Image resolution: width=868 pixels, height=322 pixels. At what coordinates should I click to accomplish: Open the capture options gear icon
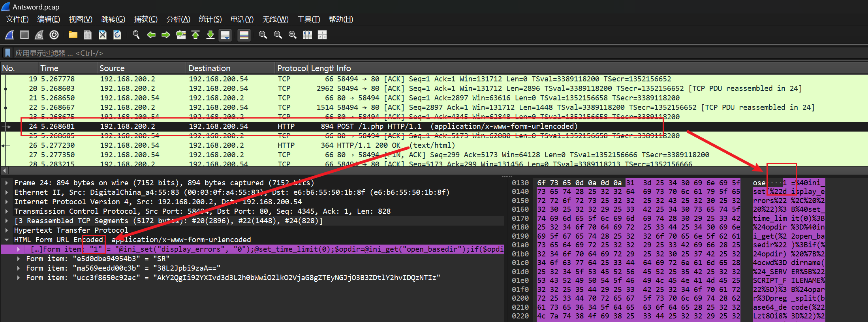pos(54,35)
